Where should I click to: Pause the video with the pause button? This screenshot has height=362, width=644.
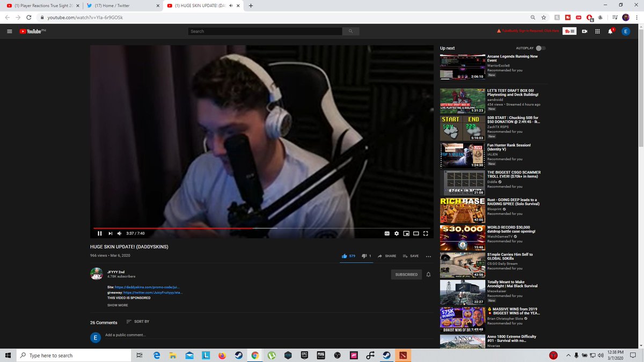pos(100,233)
